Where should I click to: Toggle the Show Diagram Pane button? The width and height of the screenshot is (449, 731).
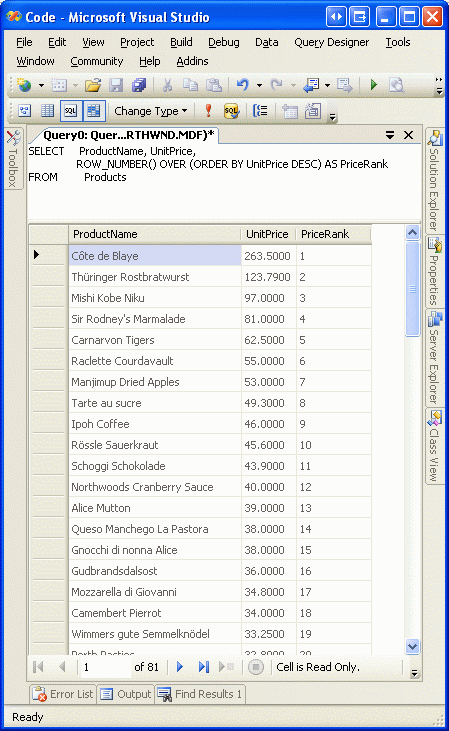[x=24, y=111]
